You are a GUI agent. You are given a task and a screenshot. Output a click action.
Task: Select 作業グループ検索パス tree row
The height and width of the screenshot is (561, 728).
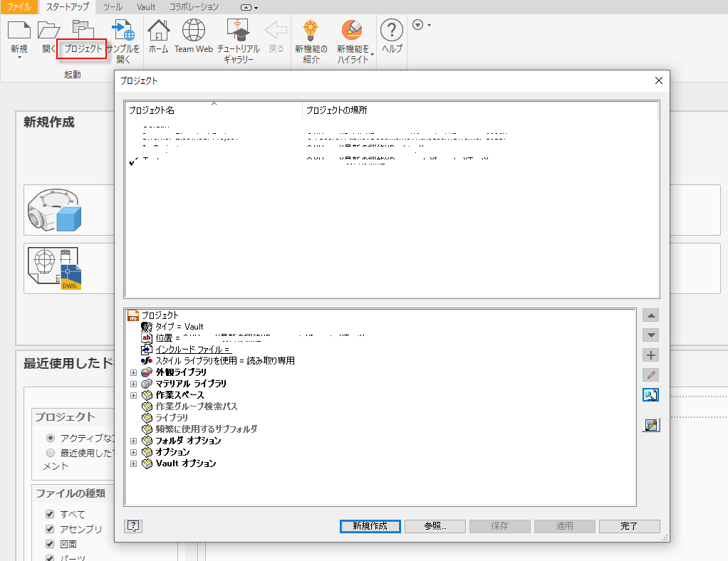190,407
